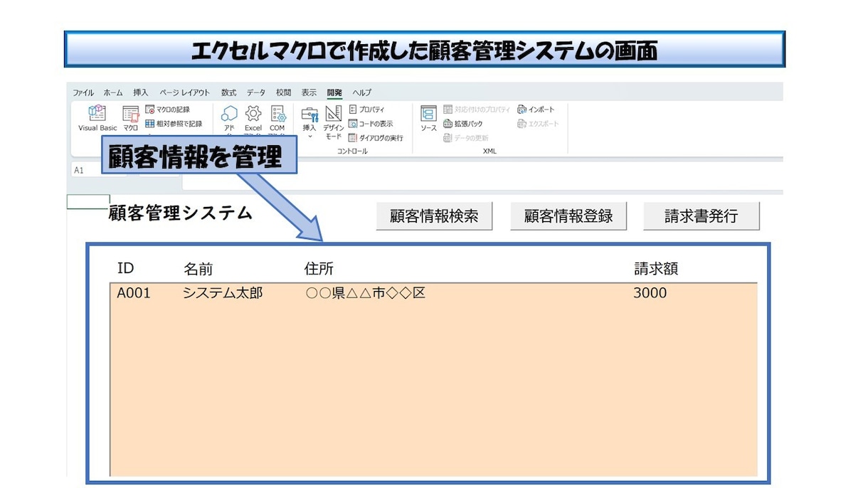Toggle デザインモード design mode
The image size is (868, 488).
pos(333,122)
